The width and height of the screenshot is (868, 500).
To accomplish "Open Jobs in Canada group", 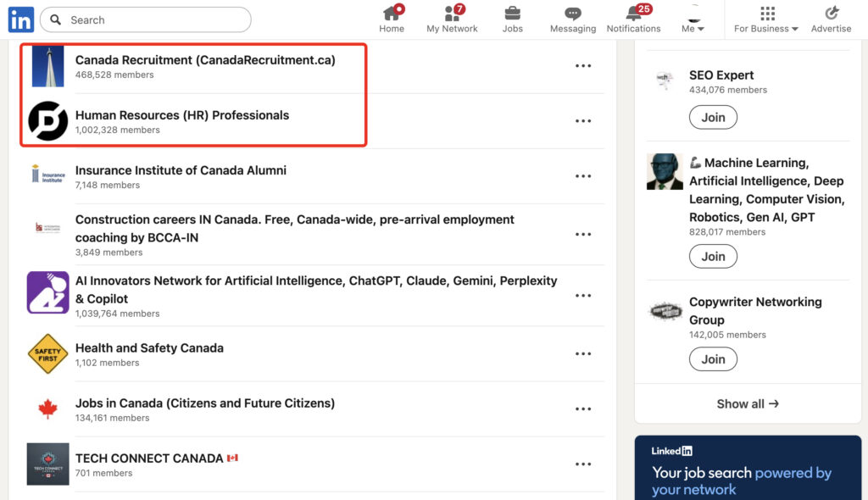I will tap(205, 403).
